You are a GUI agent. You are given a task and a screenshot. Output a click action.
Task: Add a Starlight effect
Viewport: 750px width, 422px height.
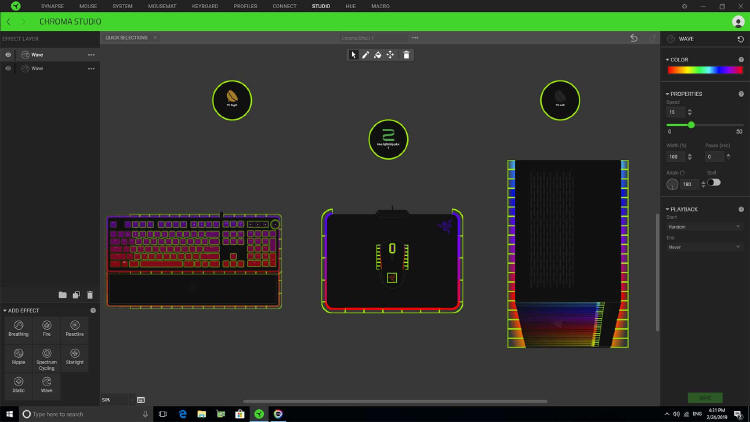[x=75, y=356]
